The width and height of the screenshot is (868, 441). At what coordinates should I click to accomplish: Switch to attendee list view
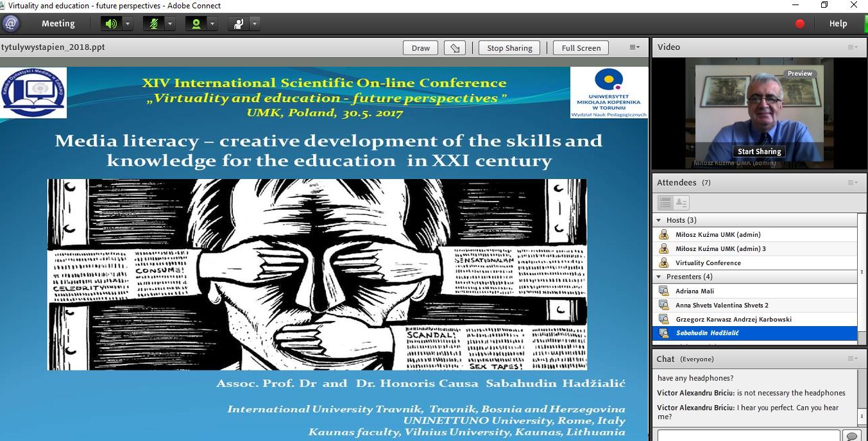click(665, 203)
